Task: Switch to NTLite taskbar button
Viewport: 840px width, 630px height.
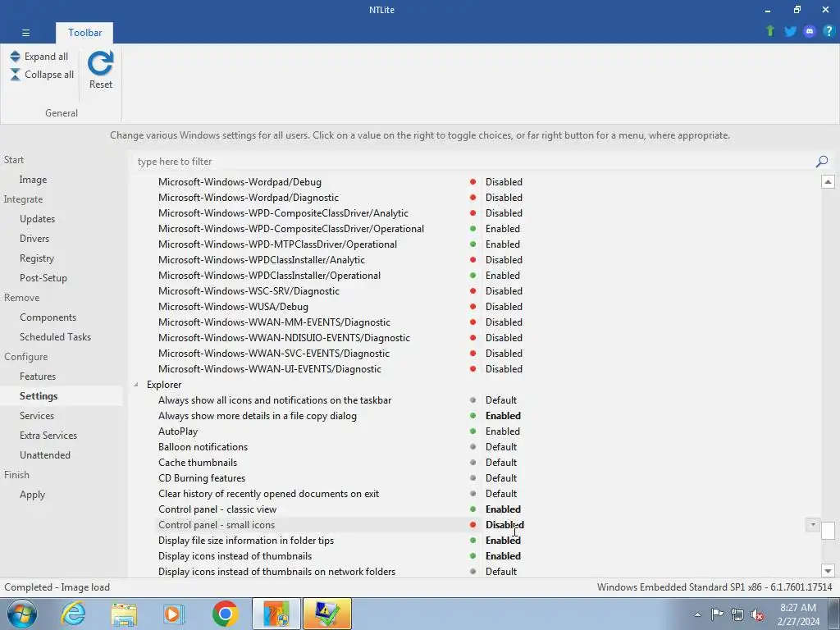Action: pos(276,614)
